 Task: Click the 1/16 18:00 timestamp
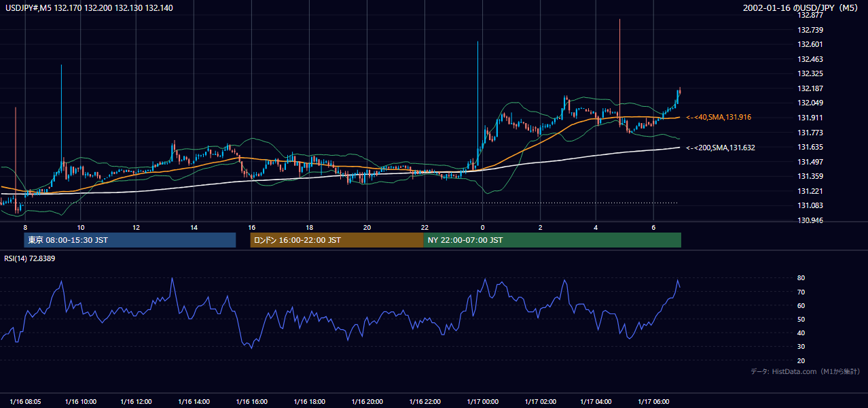(309, 401)
